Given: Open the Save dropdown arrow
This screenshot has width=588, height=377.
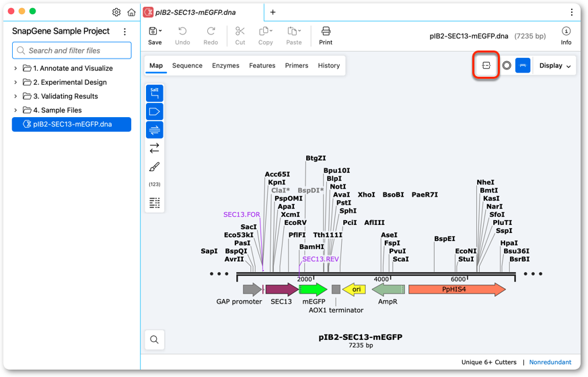Looking at the screenshot, I should [161, 31].
